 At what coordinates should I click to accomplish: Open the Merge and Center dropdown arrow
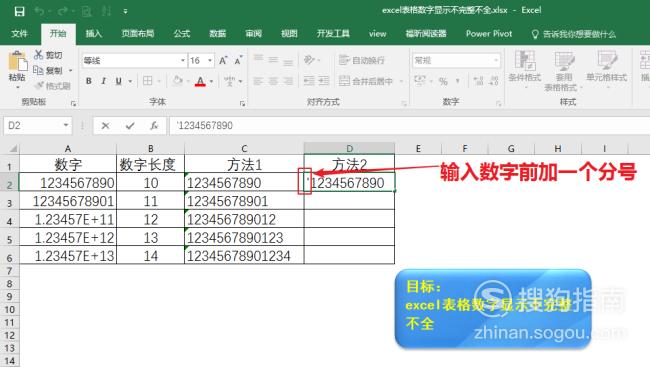point(401,81)
